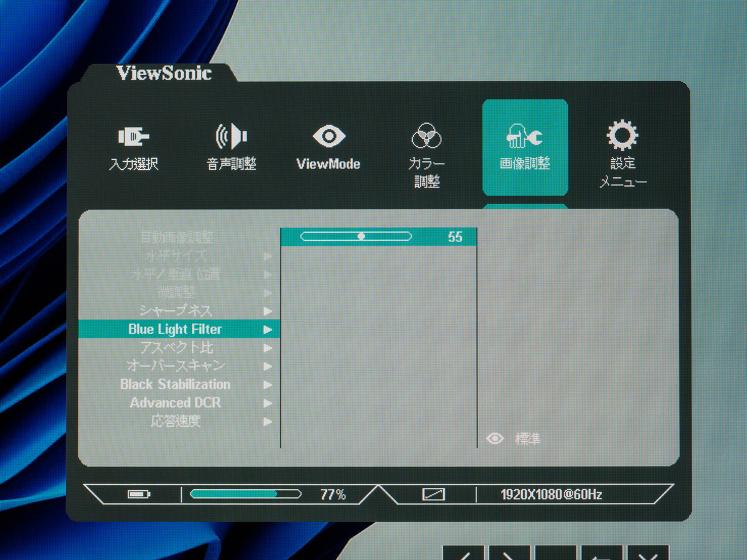Select the 水平/垂直位置 menu item
Image resolution: width=747 pixels, height=560 pixels.
(x=176, y=274)
